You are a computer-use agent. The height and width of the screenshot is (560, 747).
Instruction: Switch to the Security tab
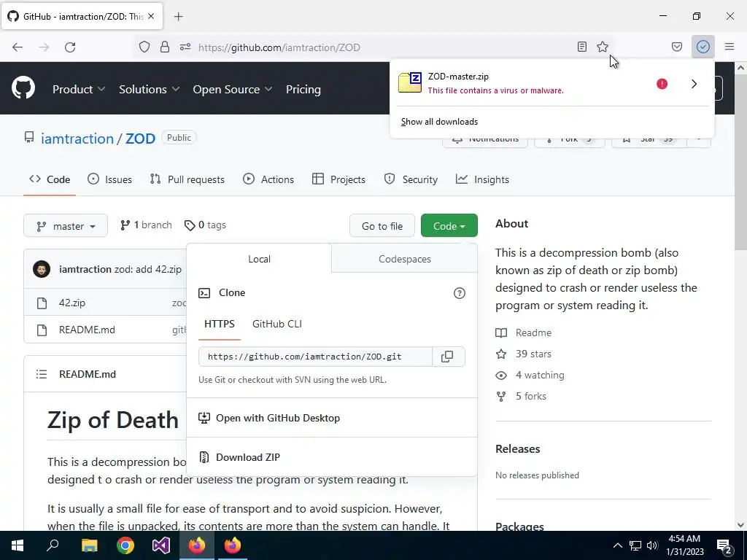[411, 179]
